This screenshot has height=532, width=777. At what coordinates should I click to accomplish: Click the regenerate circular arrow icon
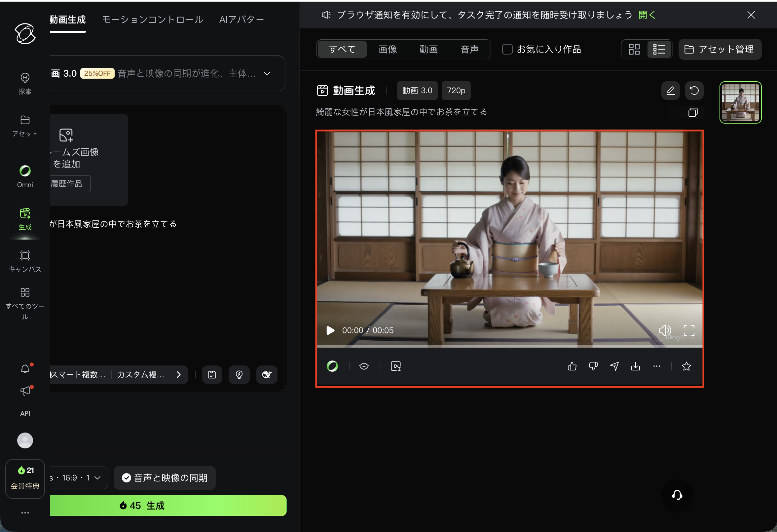coord(694,91)
